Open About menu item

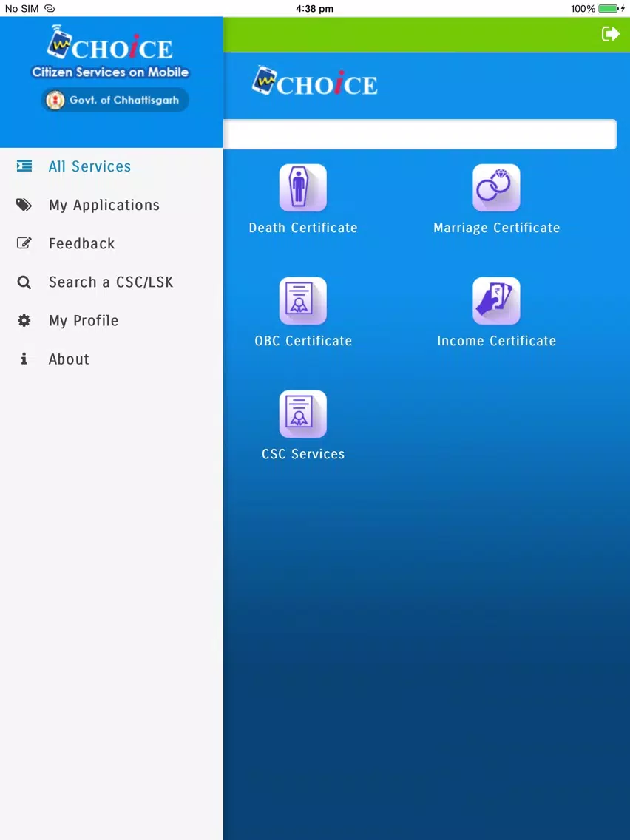[112, 359]
